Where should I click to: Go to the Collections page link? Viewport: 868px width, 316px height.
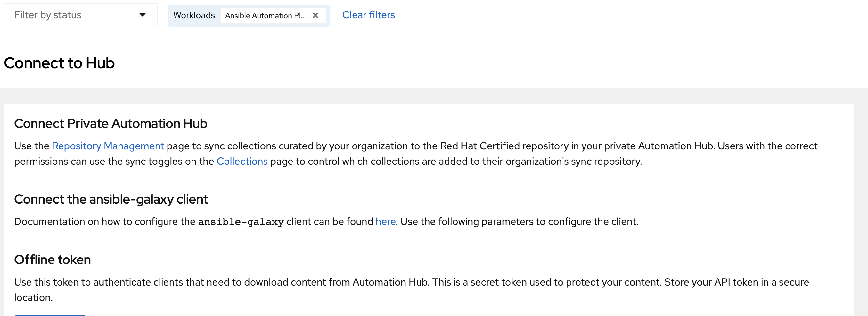coord(242,161)
